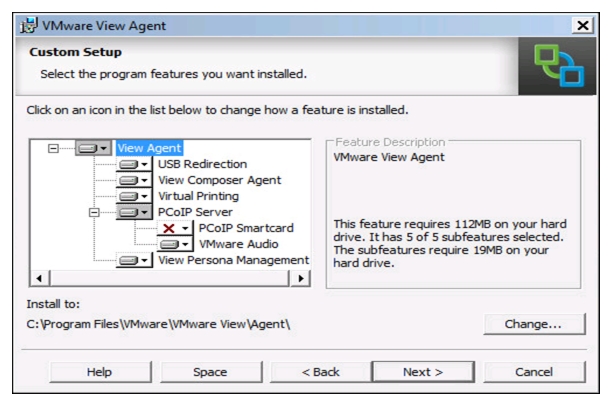Select View Composer Agent feature label
613x407 pixels.
(219, 180)
